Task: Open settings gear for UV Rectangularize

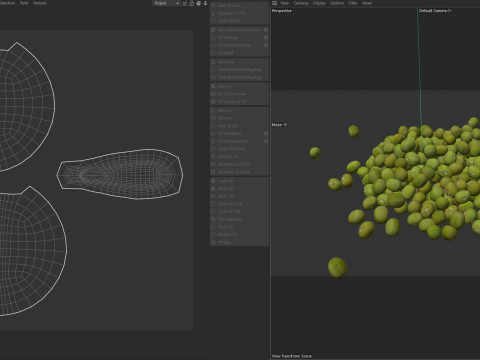Action: point(266,141)
